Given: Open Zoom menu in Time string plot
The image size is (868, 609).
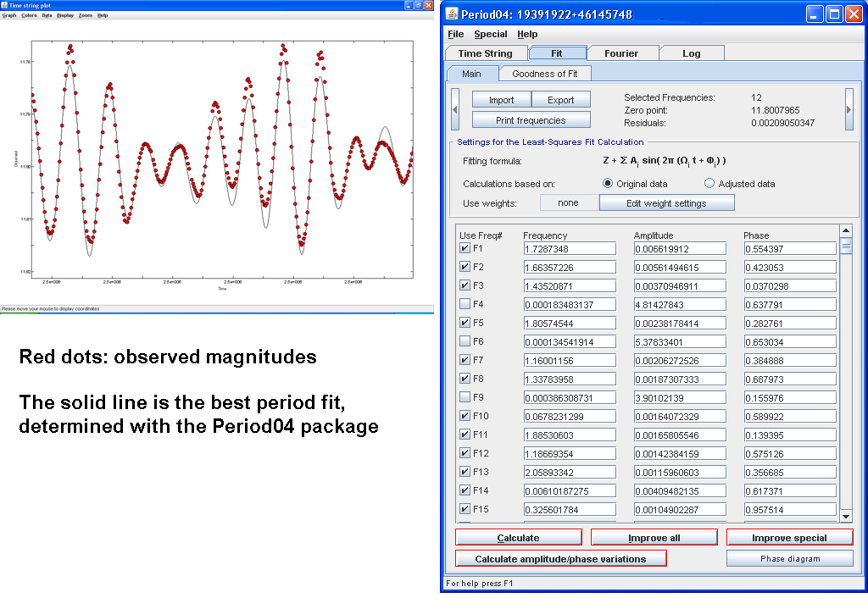Looking at the screenshot, I should (86, 15).
